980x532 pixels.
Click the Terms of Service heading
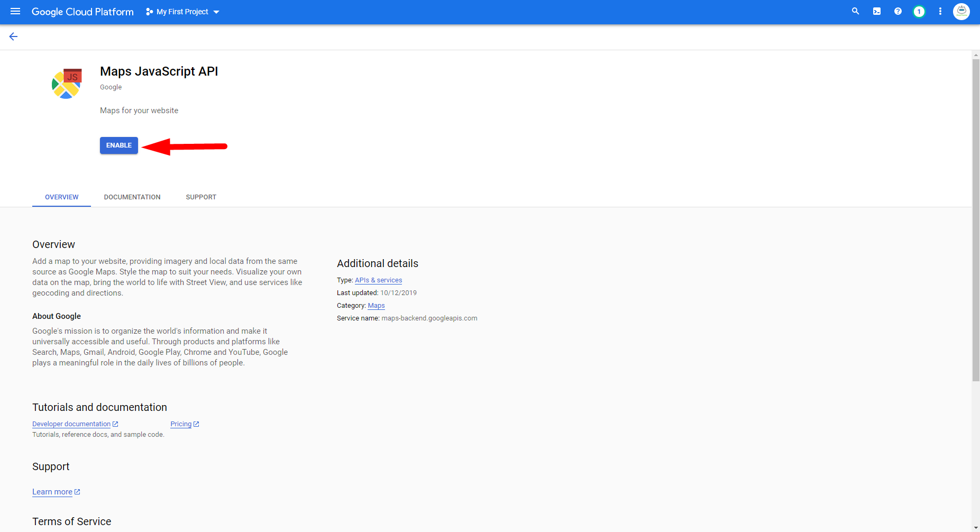pyautogui.click(x=72, y=521)
